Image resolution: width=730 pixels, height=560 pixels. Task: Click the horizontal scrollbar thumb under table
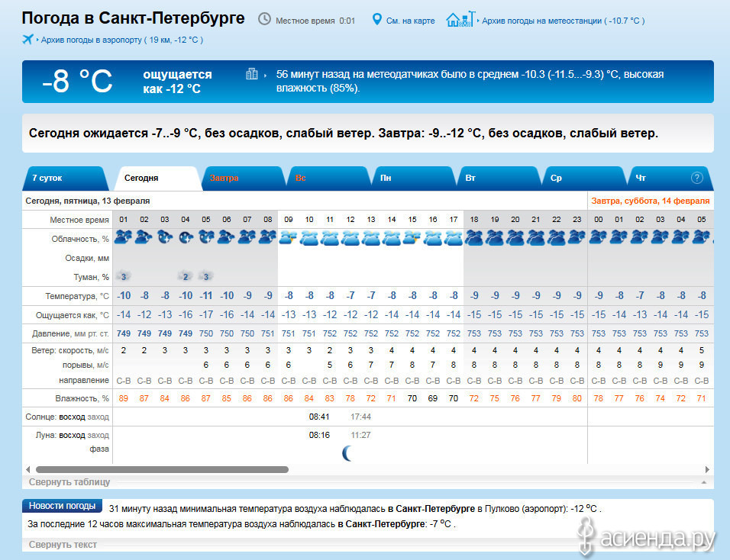click(x=162, y=470)
